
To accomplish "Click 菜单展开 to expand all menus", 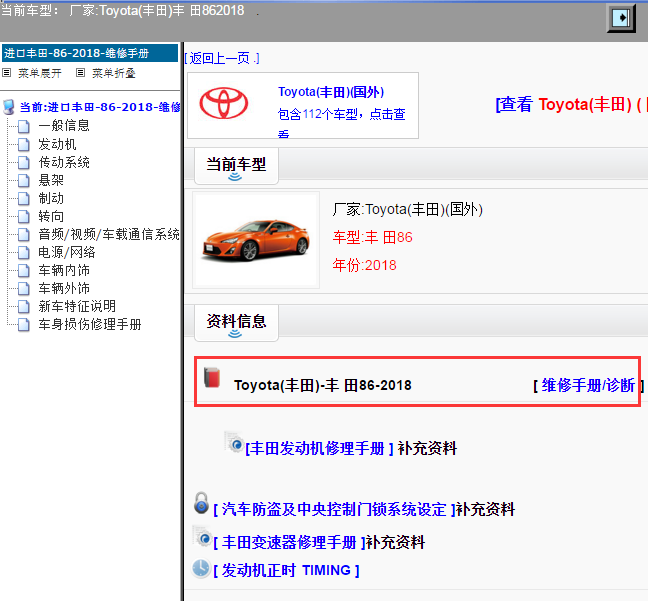I will point(39,73).
